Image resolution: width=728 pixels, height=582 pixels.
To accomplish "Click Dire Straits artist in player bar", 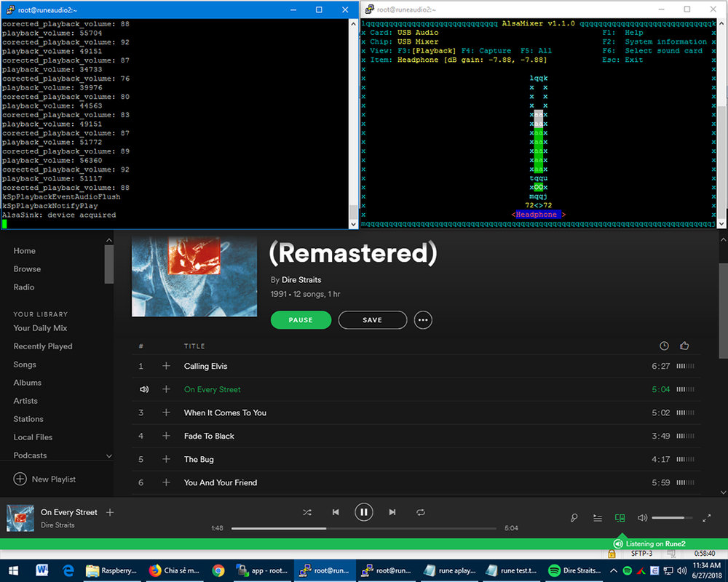I will pos(58,525).
